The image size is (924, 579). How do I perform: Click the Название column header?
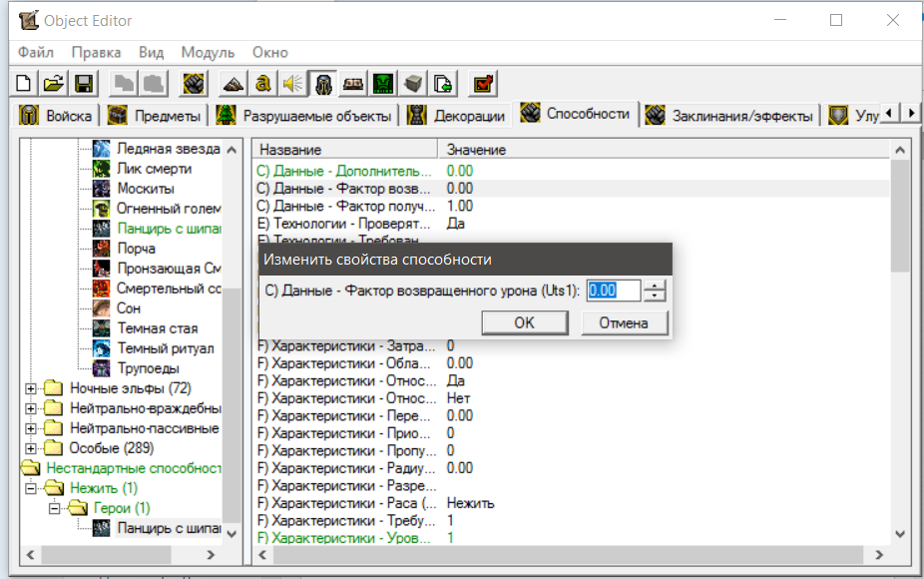[x=344, y=150]
